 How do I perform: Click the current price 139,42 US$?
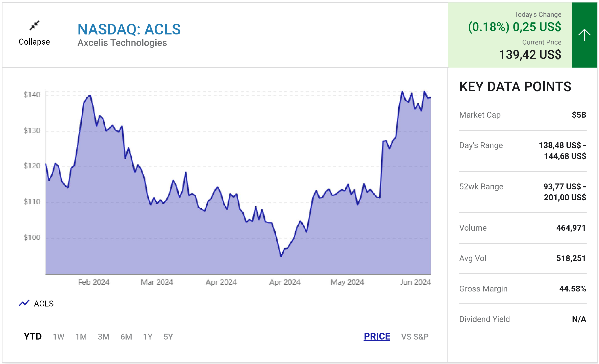(530, 55)
